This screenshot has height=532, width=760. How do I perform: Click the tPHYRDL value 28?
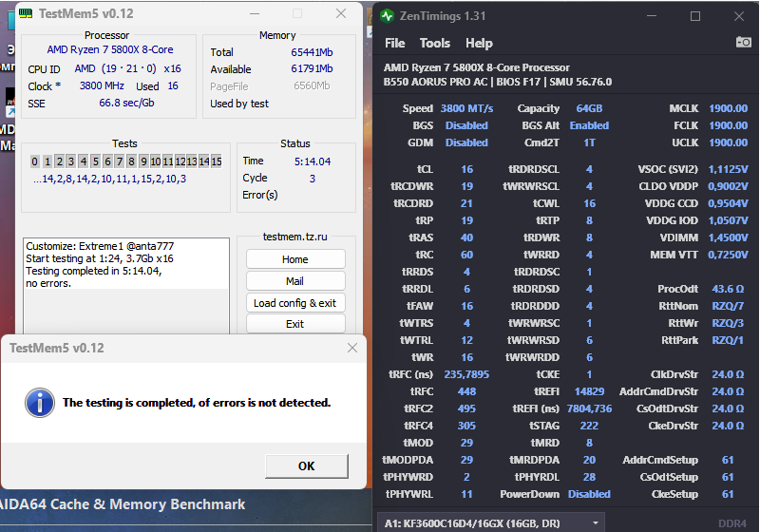(x=589, y=477)
